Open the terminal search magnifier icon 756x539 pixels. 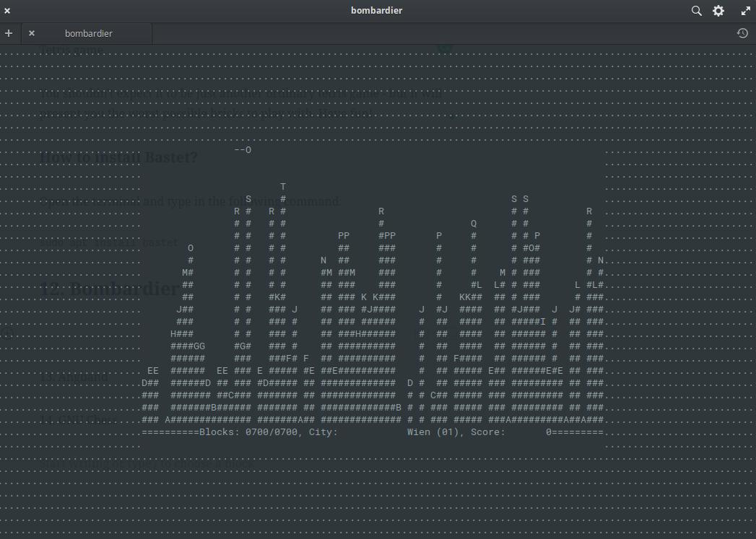click(696, 11)
